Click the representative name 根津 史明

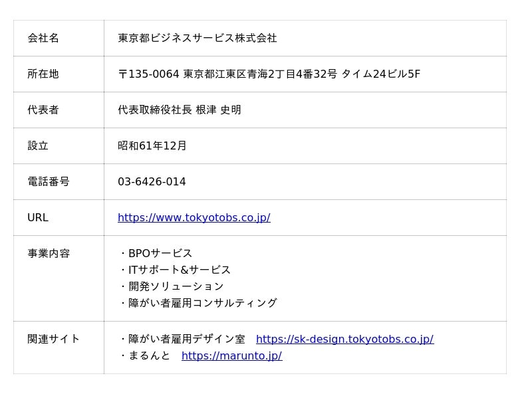(x=218, y=110)
